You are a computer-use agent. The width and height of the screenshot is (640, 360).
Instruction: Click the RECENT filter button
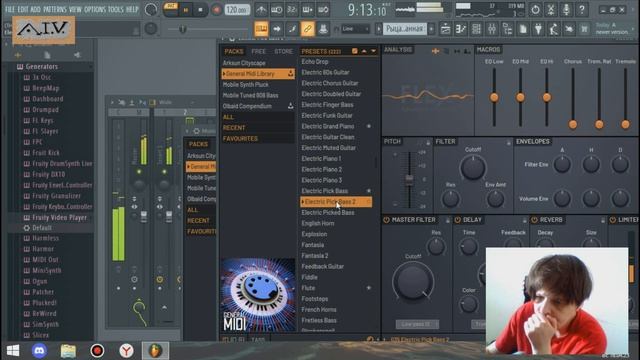[x=258, y=128]
